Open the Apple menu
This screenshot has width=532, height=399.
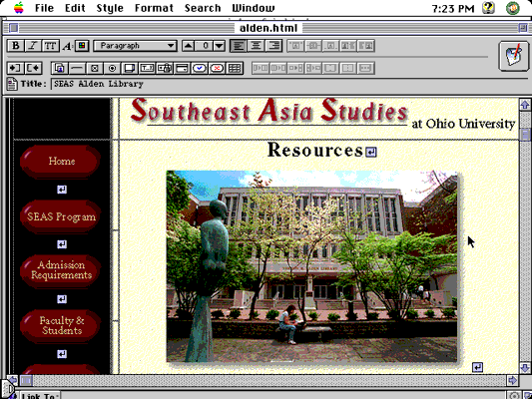[19, 7]
